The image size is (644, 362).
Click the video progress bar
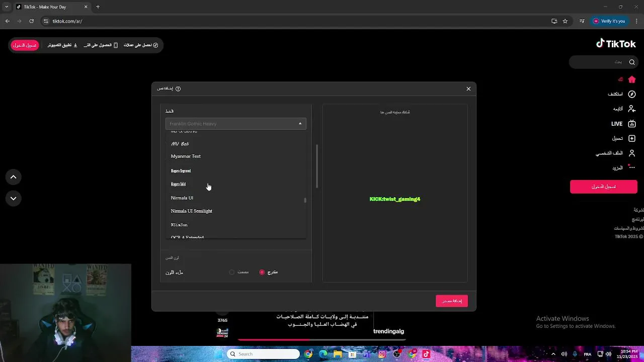322,340
